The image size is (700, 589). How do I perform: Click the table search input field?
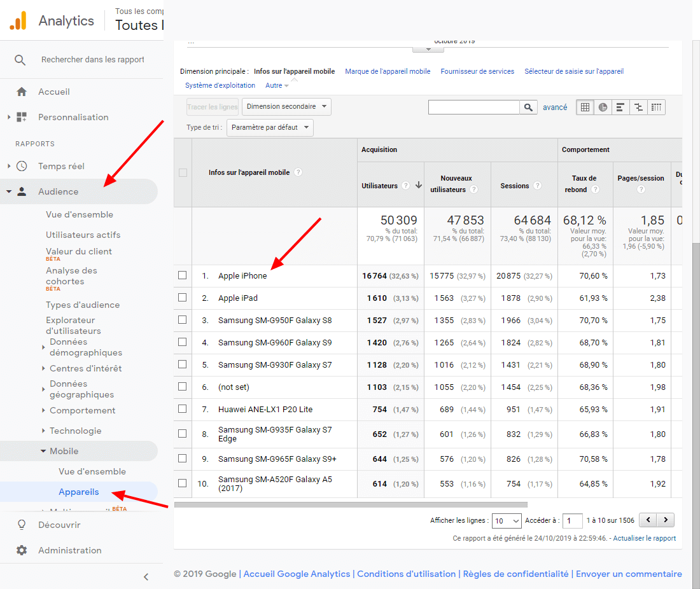point(473,107)
